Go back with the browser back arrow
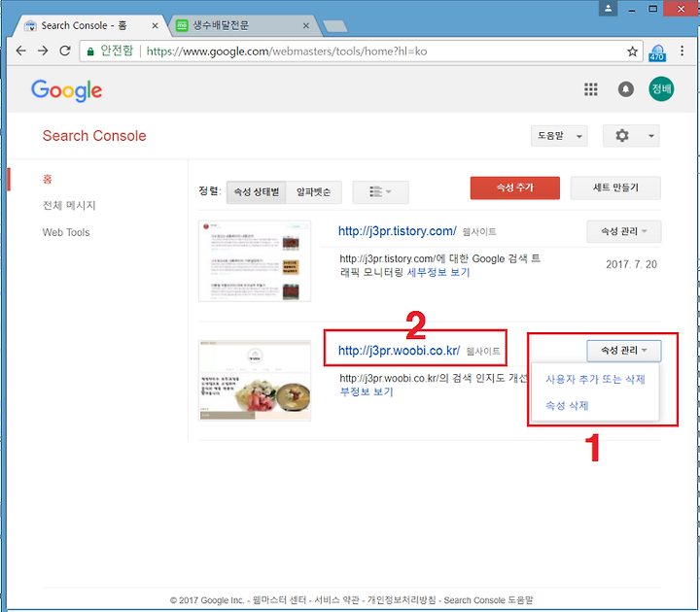Image resolution: width=700 pixels, height=612 pixels. click(20, 51)
